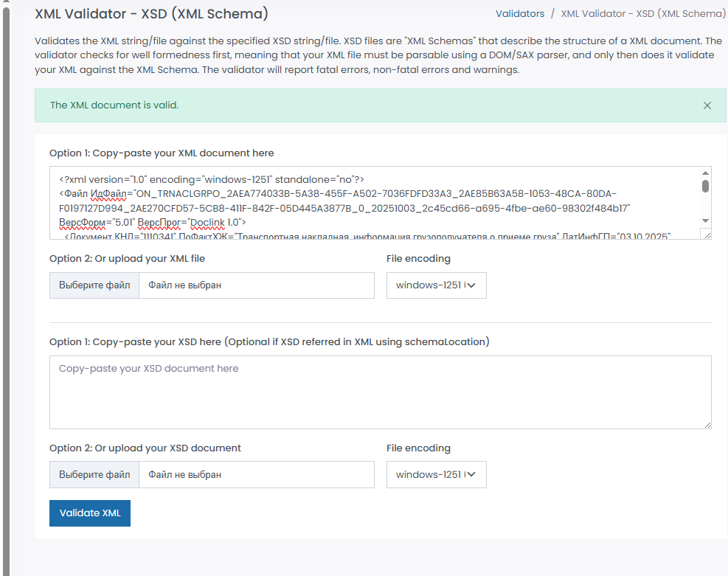Image resolution: width=728 pixels, height=576 pixels.
Task: Click the XML text area scroll-down arrow
Action: tap(705, 221)
